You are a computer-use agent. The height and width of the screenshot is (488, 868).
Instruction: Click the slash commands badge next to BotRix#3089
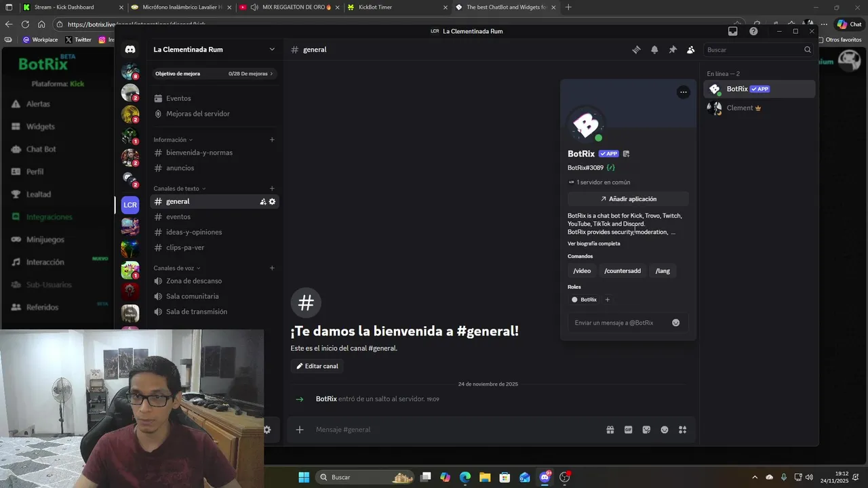tap(611, 167)
